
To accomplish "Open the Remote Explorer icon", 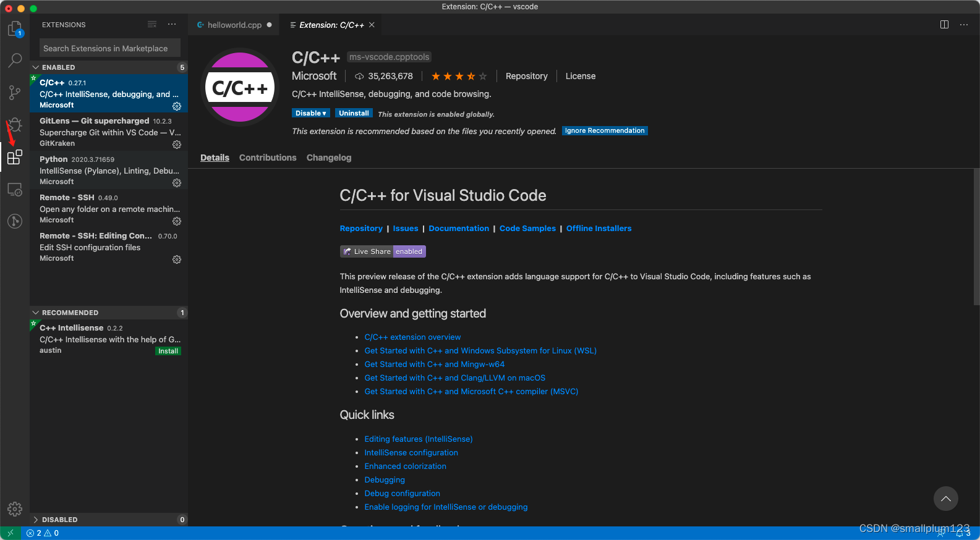I will click(15, 189).
